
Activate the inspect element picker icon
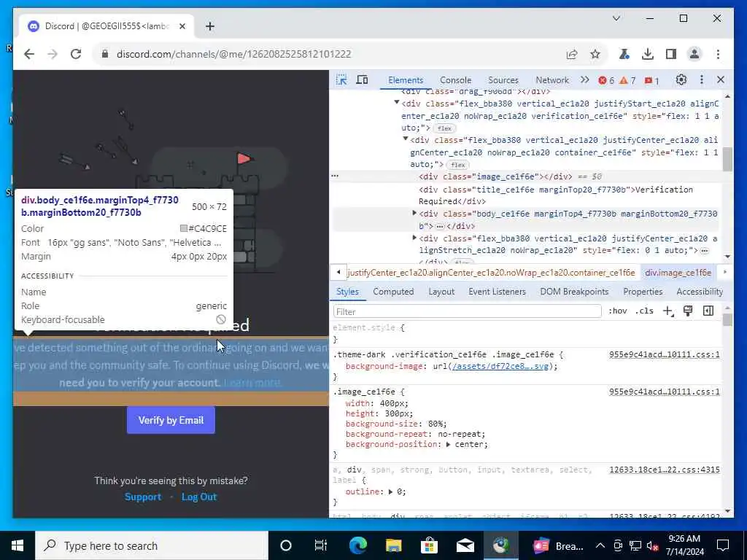[x=341, y=79]
